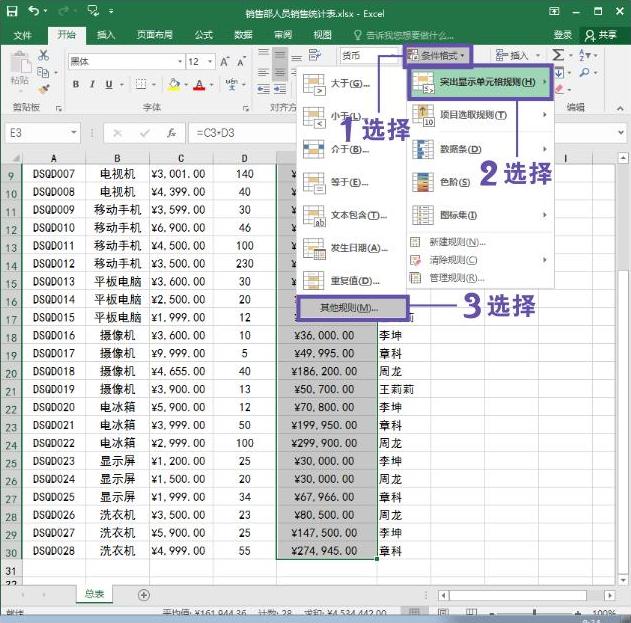Choose 其他规则(M) menu entry

click(x=350, y=307)
